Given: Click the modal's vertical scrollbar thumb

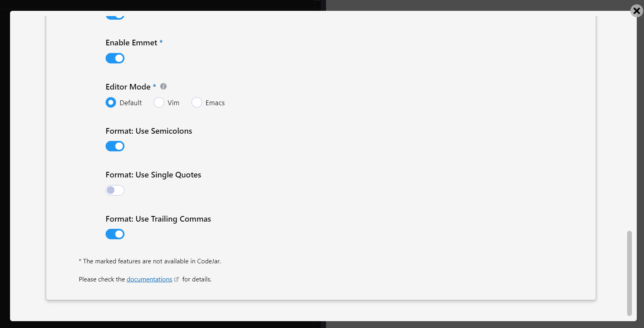Looking at the screenshot, I should click(x=629, y=273).
